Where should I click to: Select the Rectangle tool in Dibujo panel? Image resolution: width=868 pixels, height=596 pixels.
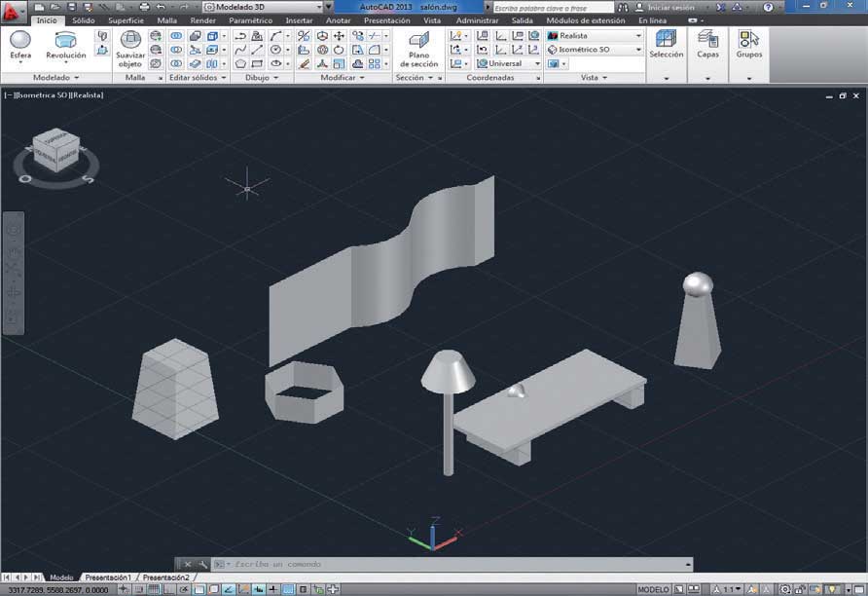[x=257, y=63]
